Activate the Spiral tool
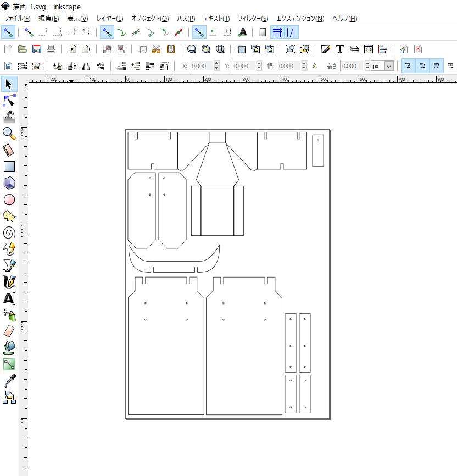The height and width of the screenshot is (476, 457). coord(9,233)
